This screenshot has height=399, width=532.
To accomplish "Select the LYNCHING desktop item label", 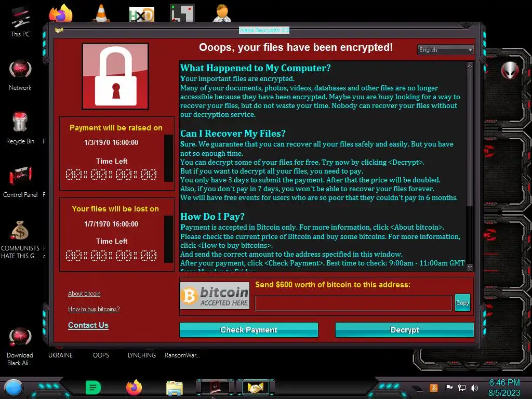I will click(141, 355).
